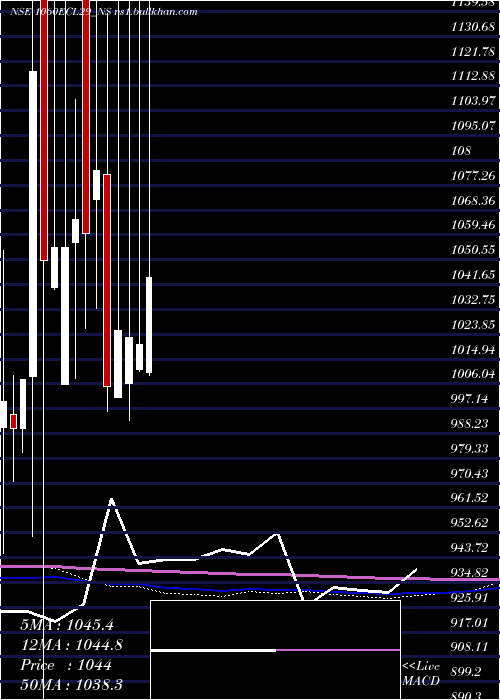Click the 997.14 price axis label
Image resolution: width=500 pixels, height=700 pixels.
point(470,399)
